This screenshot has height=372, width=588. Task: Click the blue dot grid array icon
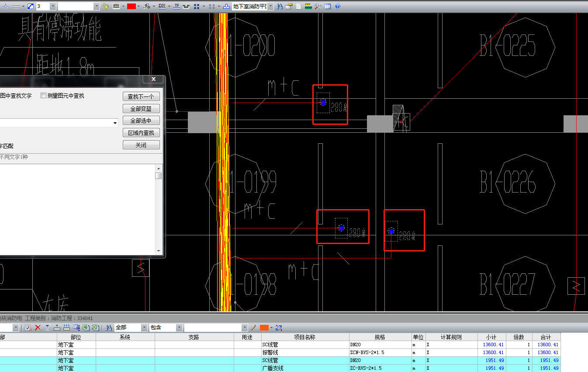tap(197, 6)
